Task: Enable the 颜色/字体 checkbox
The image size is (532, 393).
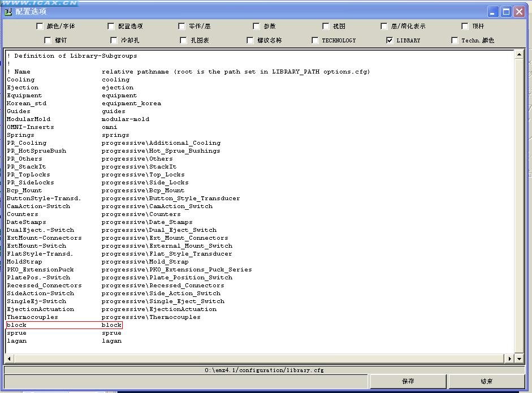Action: point(40,26)
